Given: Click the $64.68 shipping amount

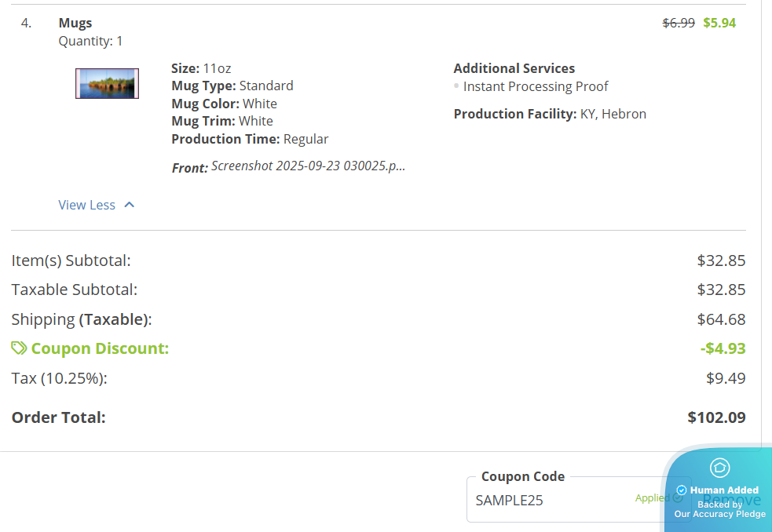Looking at the screenshot, I should pos(721,319).
